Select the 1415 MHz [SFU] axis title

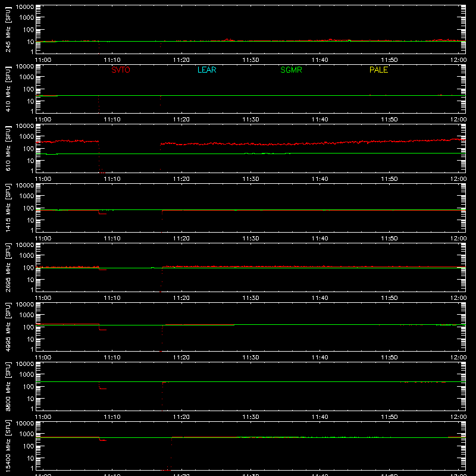pos(8,208)
